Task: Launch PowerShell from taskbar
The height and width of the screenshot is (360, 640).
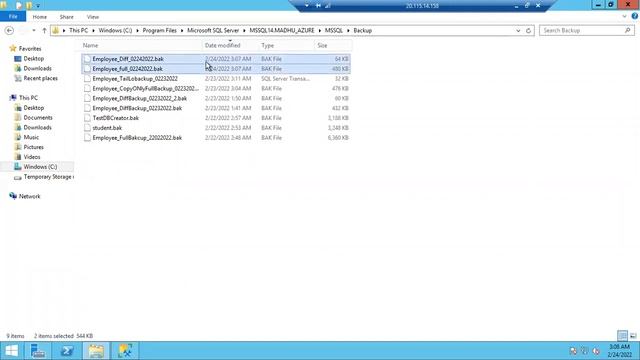Action: tap(67, 351)
